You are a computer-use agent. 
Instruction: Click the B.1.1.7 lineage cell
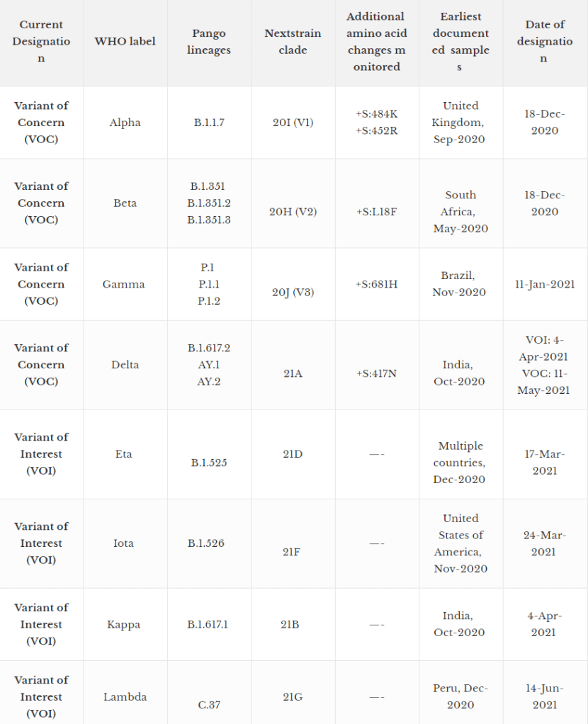[209, 123]
